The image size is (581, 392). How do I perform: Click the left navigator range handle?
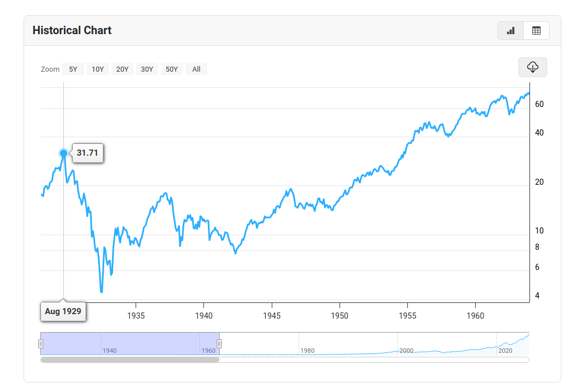[41, 344]
